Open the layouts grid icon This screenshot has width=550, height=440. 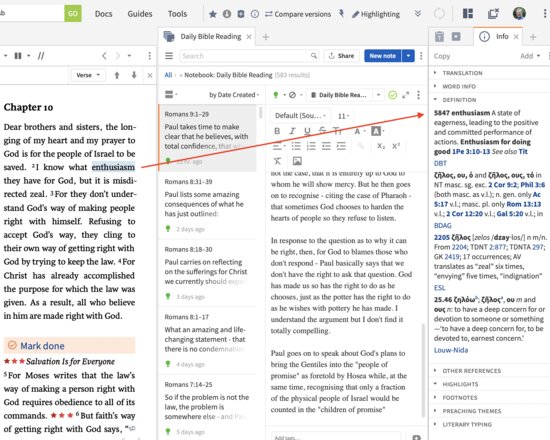coord(468,14)
